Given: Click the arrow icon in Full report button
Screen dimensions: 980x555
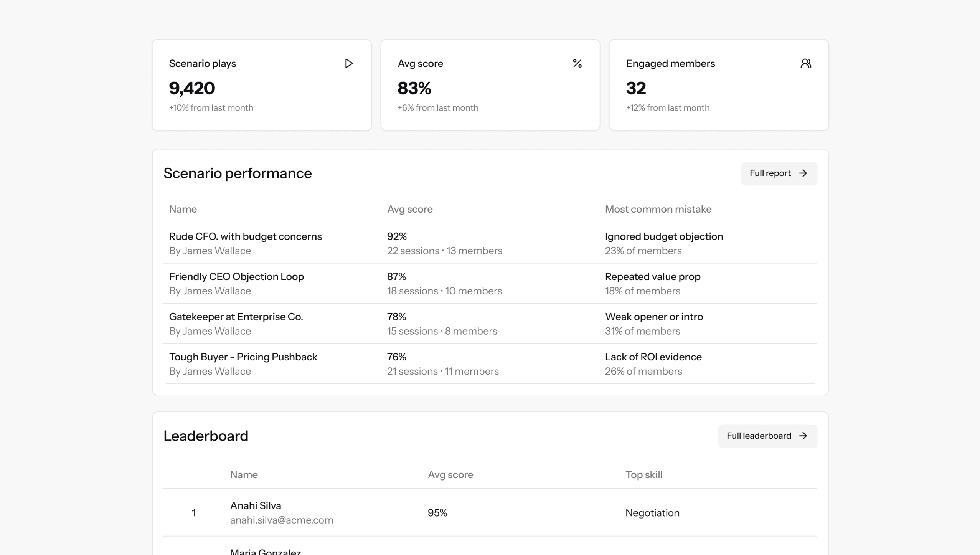Looking at the screenshot, I should coord(803,173).
